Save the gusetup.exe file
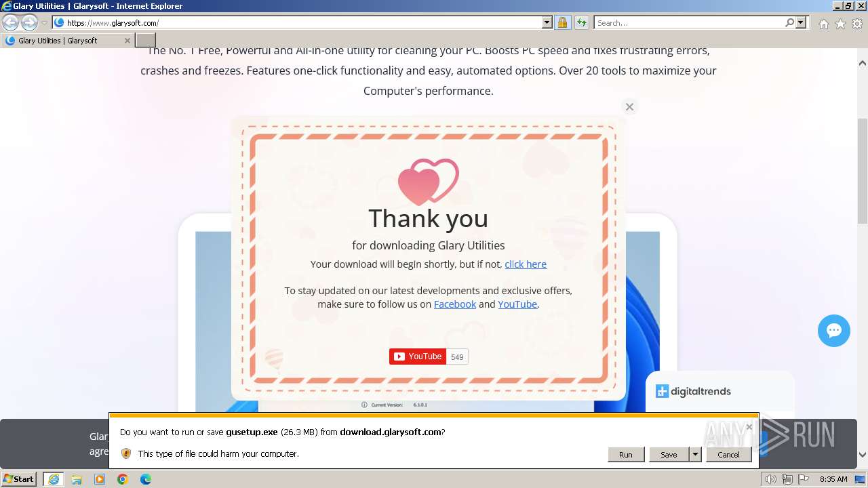This screenshot has width=868, height=488. (669, 455)
